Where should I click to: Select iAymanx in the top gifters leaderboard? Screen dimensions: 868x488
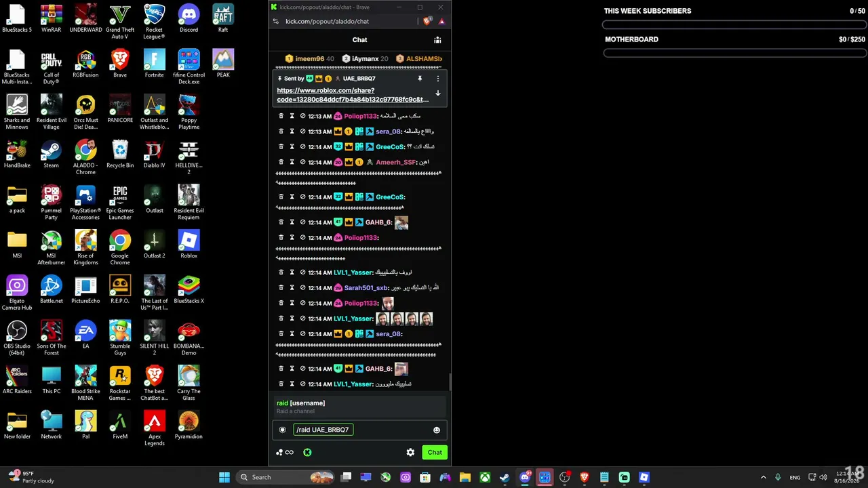(x=365, y=59)
